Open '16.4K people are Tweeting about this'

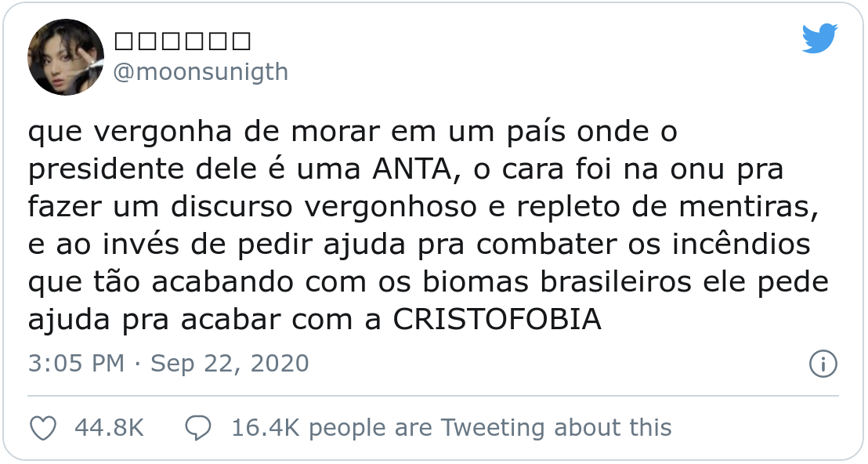click(x=451, y=428)
